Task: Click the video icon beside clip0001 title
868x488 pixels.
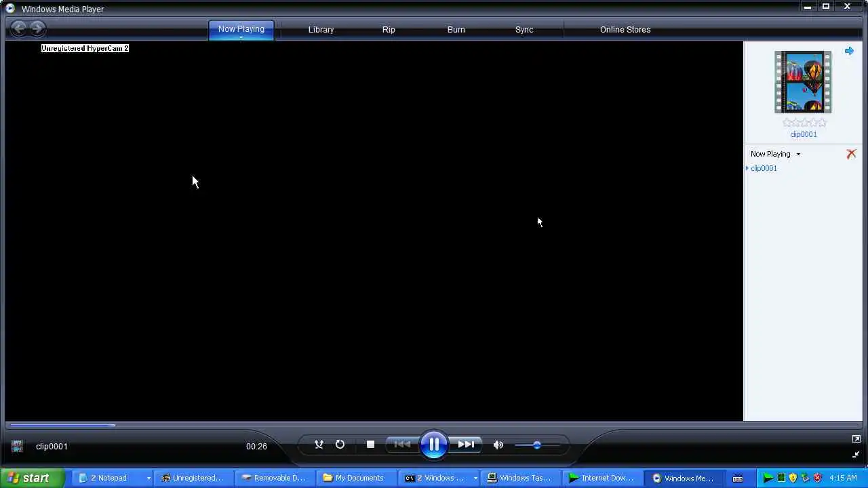Action: click(17, 446)
